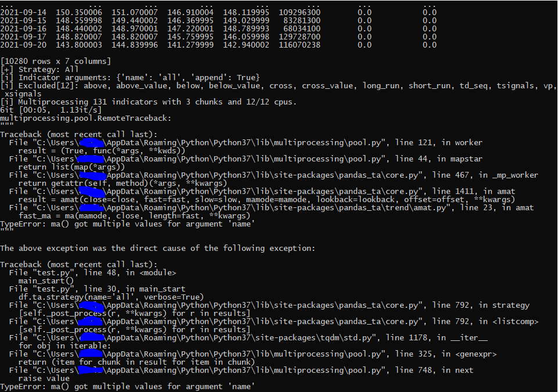The image size is (558, 392).
Task: Click the date 2021-09-16
Action: tap(23, 29)
